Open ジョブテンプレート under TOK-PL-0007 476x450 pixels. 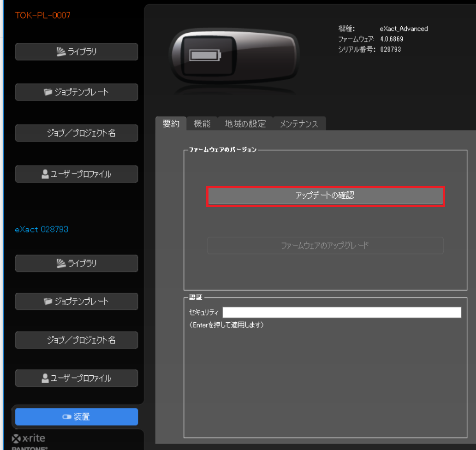click(x=77, y=92)
